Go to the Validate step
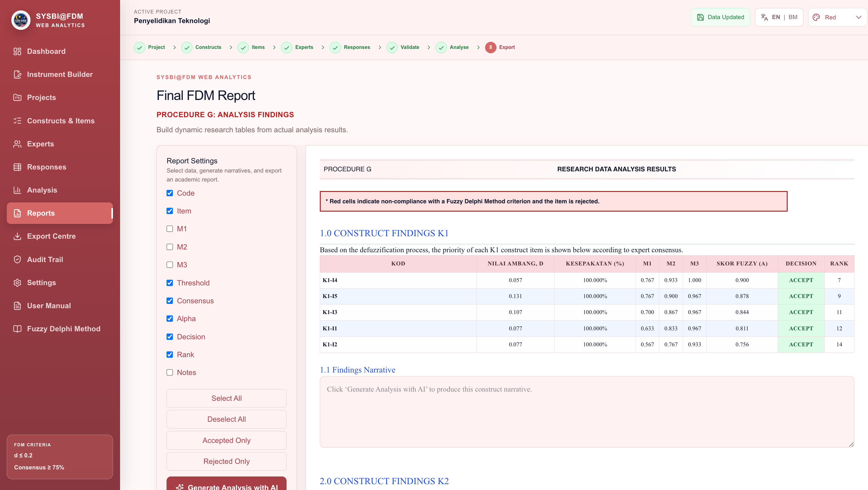The image size is (868, 490). click(403, 47)
